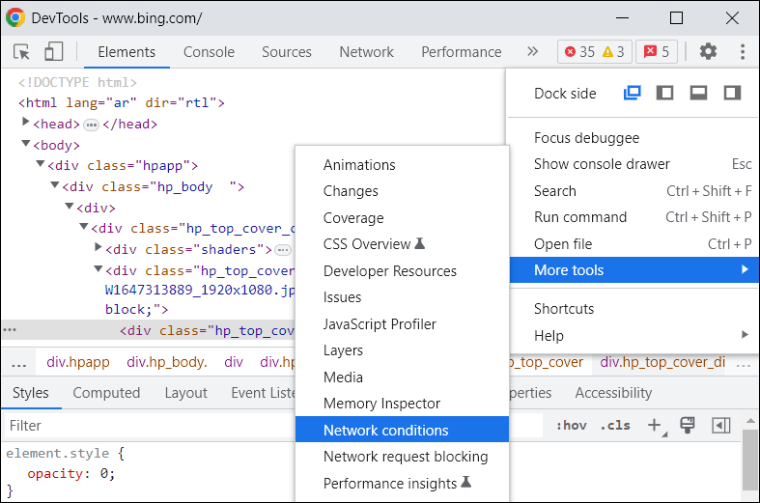Switch to the Elements tab
This screenshot has height=503, width=760.
click(127, 52)
